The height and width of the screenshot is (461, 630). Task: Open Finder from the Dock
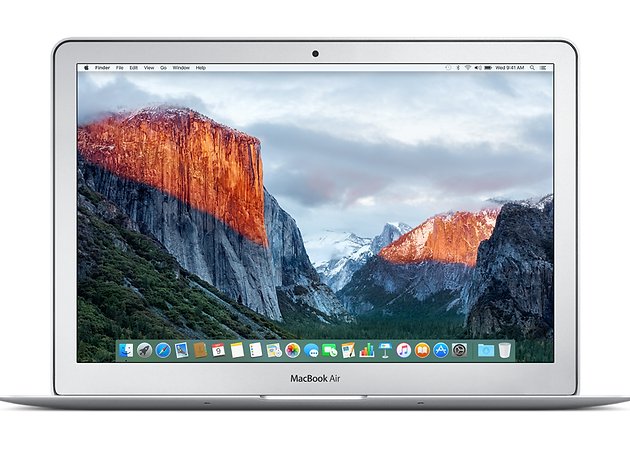[x=126, y=350]
